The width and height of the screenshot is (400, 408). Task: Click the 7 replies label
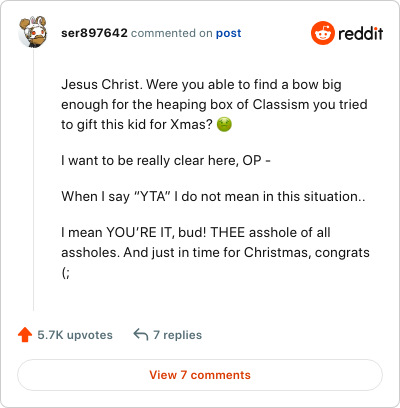click(177, 335)
